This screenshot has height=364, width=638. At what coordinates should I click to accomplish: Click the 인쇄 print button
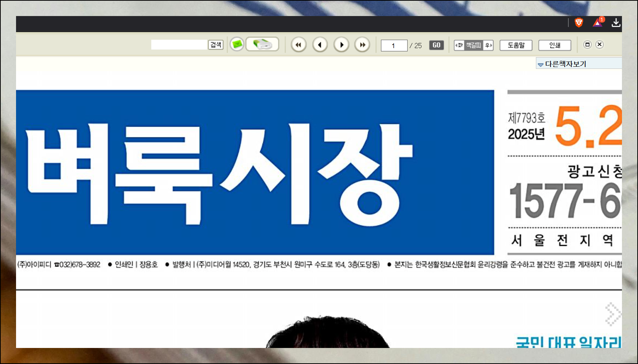pyautogui.click(x=555, y=45)
